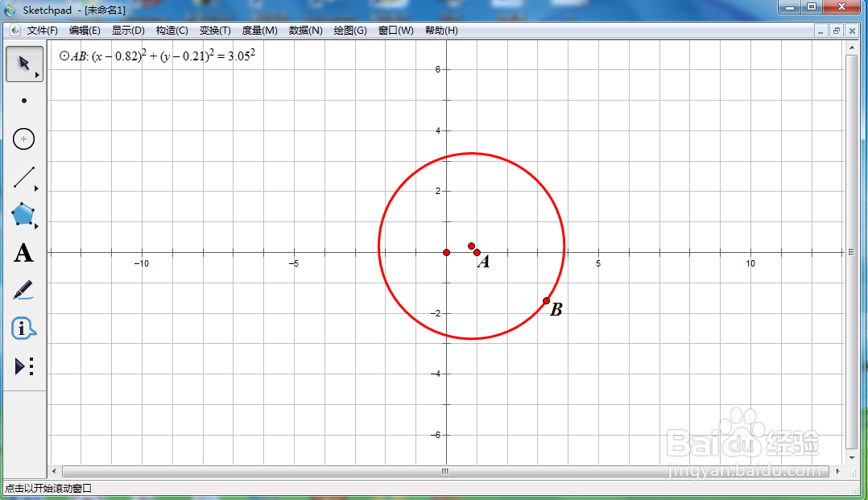This screenshot has height=500, width=868.
Task: Open the 显示(D) menu
Action: point(129,31)
